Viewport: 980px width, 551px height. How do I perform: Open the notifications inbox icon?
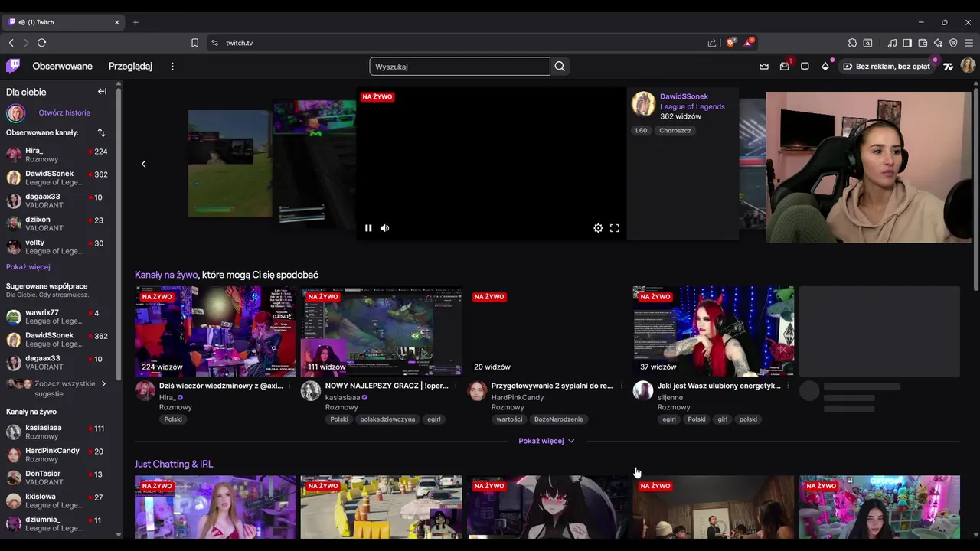point(785,67)
